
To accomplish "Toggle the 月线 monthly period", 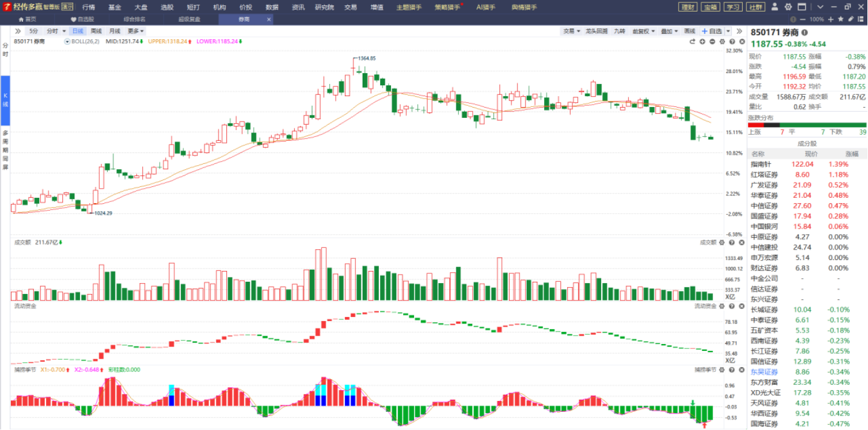I will 114,31.
